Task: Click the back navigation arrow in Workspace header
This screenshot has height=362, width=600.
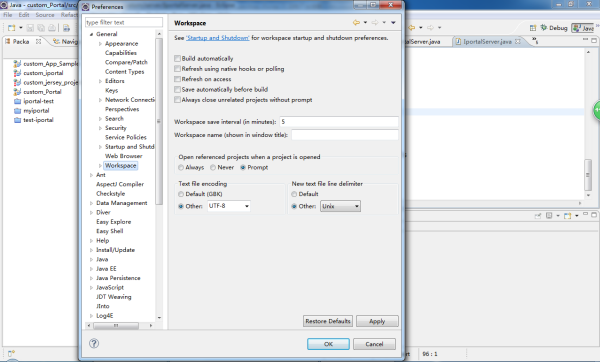Action: pyautogui.click(x=356, y=23)
